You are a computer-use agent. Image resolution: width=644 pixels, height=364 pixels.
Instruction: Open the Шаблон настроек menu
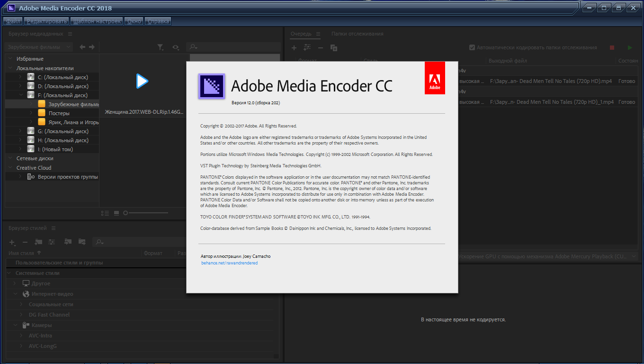tap(97, 21)
